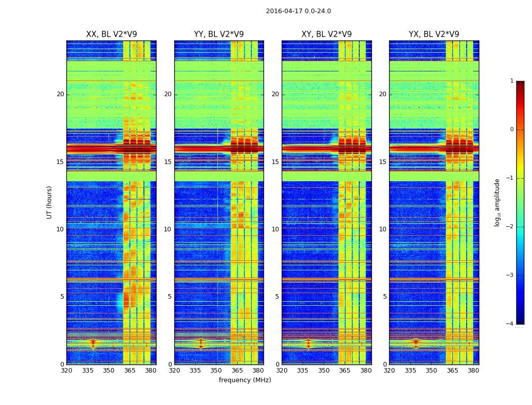This screenshot has width=532, height=405.
Task: Select the 'YX, BL V2*V9' panel title
Action: [x=434, y=34]
